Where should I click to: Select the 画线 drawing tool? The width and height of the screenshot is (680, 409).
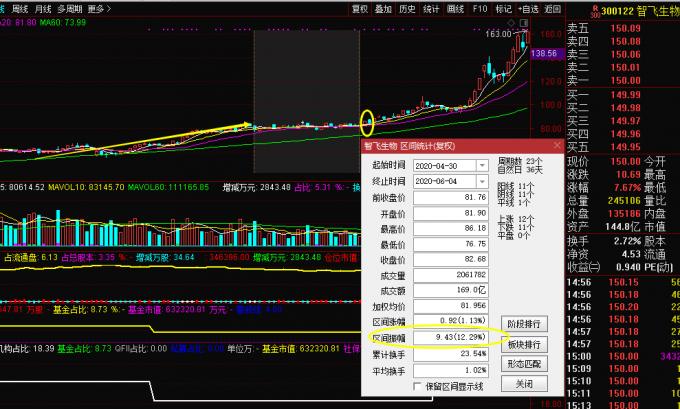tap(455, 9)
